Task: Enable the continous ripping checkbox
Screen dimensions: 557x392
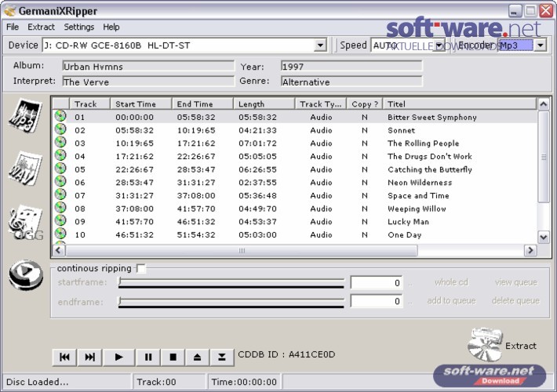Action: (141, 268)
